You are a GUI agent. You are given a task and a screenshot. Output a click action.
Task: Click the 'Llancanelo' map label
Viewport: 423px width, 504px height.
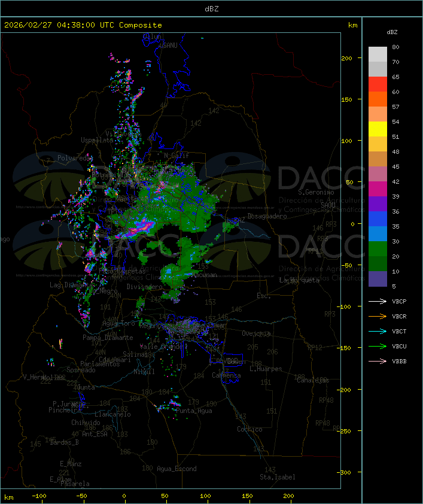coord(112,414)
